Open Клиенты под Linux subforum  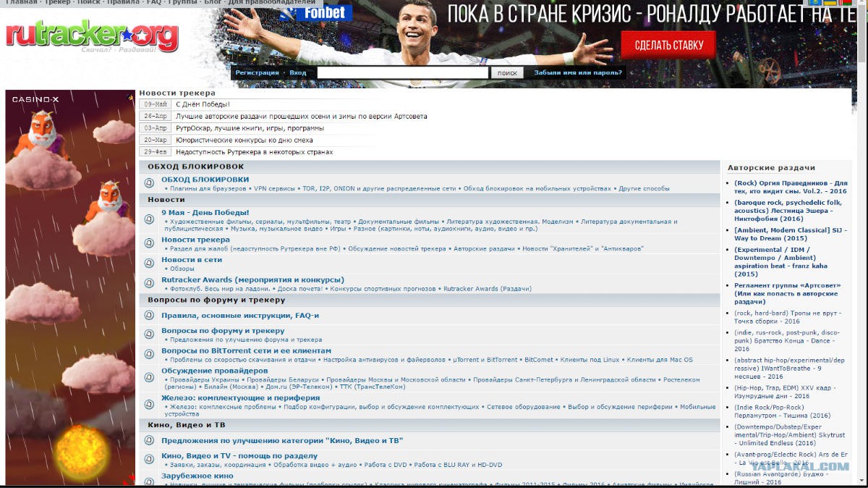point(590,360)
